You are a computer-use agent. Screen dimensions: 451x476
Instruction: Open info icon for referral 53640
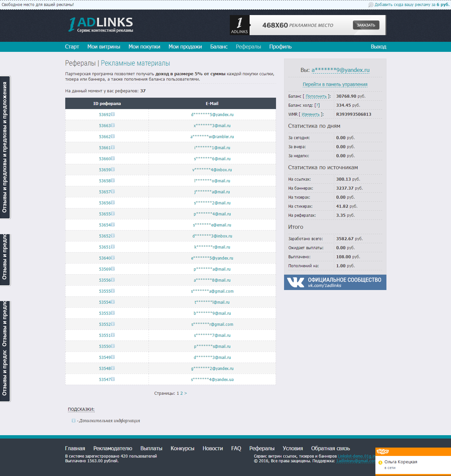tap(113, 258)
